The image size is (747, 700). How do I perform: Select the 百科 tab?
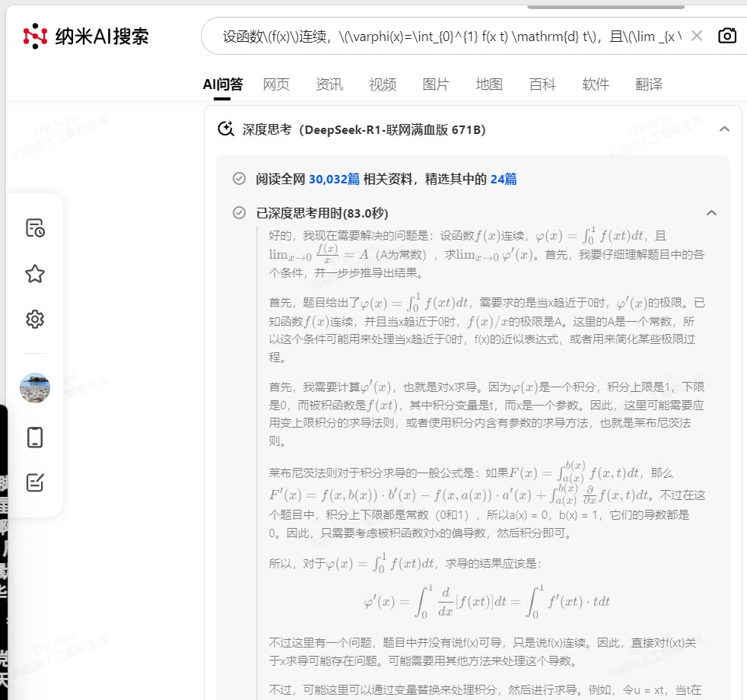click(542, 84)
